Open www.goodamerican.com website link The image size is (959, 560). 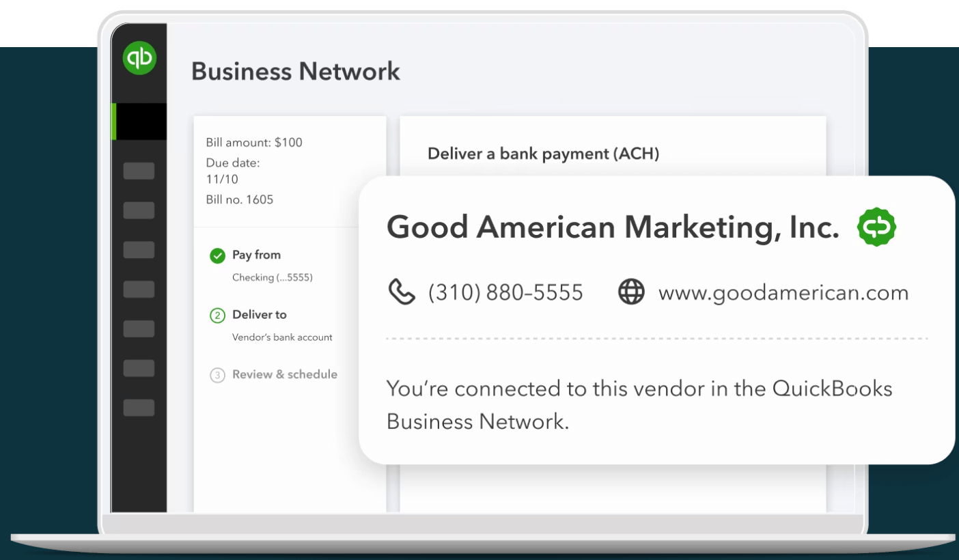(783, 293)
